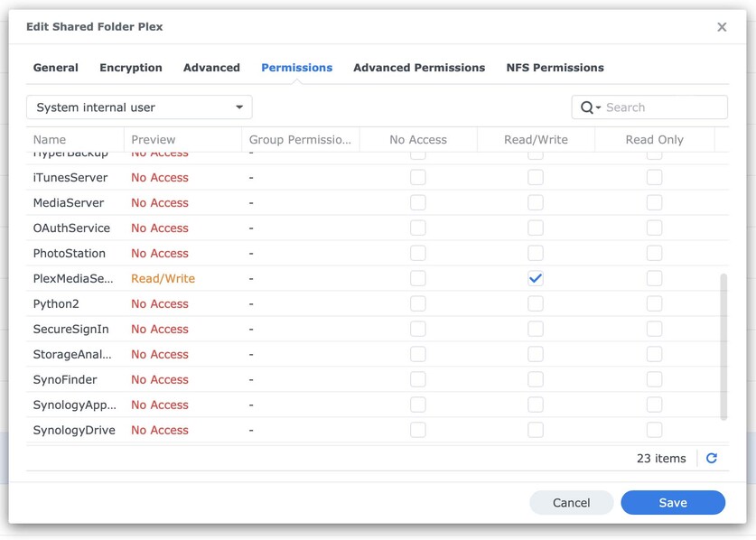This screenshot has width=756, height=540.
Task: Open the Encryption tab
Action: pyautogui.click(x=131, y=68)
